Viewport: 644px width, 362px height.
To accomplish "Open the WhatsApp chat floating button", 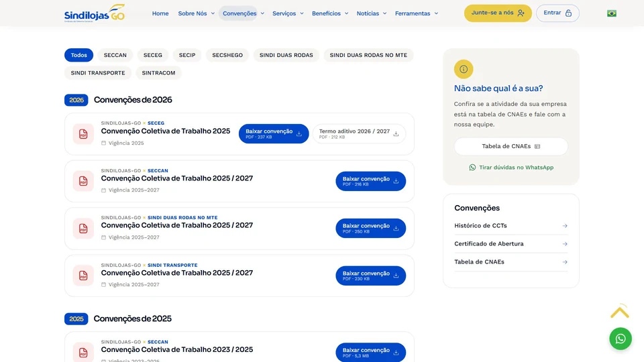I will pos(620,339).
